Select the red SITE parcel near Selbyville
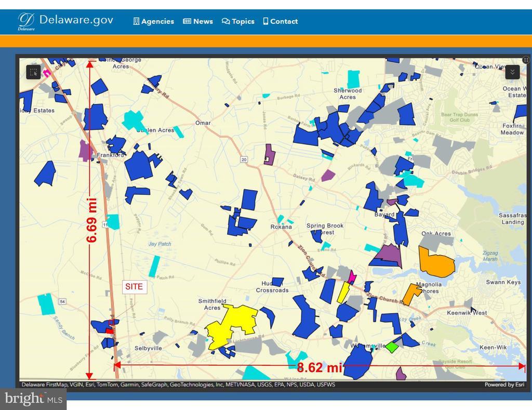This screenshot has width=532, height=410. click(x=110, y=330)
